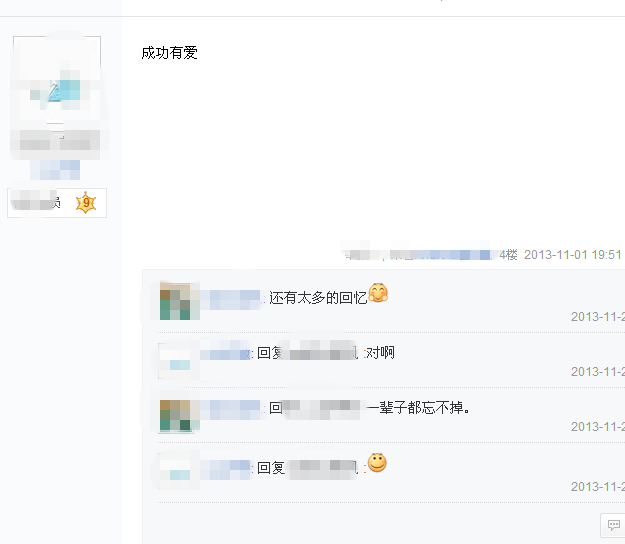Screen dimensions: 625x544
Task: Click the poster's blurred username under the avatar
Action: [55, 170]
